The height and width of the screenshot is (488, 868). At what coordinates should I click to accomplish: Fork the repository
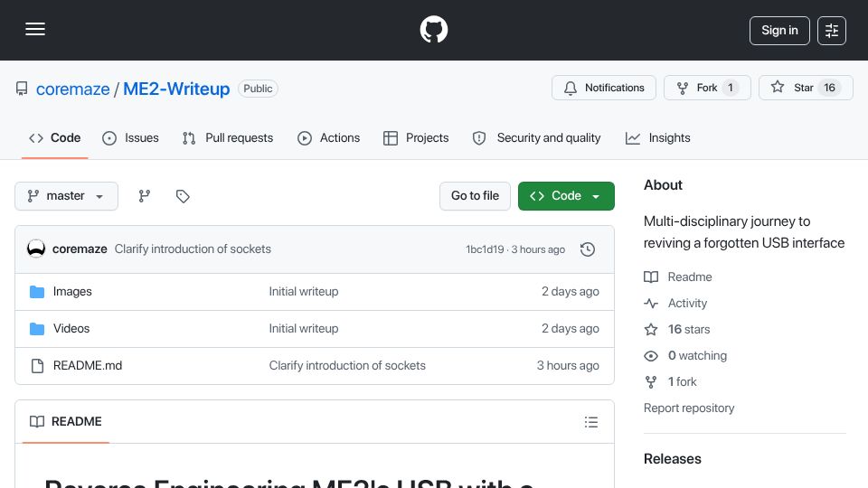(x=707, y=88)
